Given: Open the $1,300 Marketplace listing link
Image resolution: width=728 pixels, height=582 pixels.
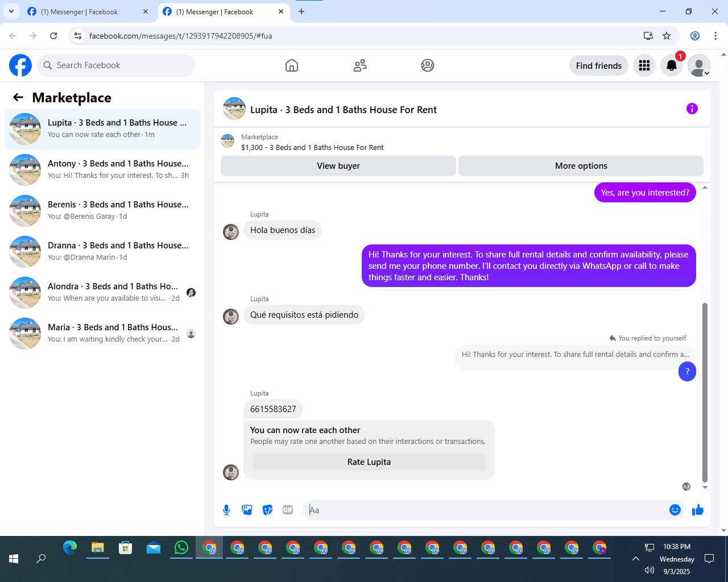Looking at the screenshot, I should click(312, 148).
